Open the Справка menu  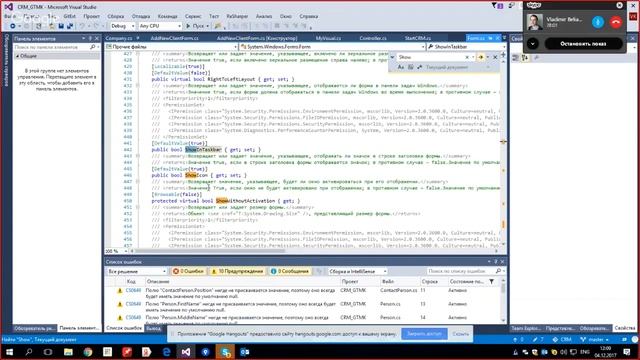click(x=309, y=16)
